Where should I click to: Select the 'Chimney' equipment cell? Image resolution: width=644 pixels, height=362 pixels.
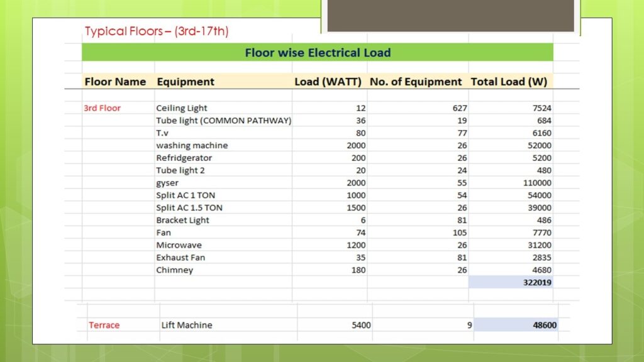(175, 270)
